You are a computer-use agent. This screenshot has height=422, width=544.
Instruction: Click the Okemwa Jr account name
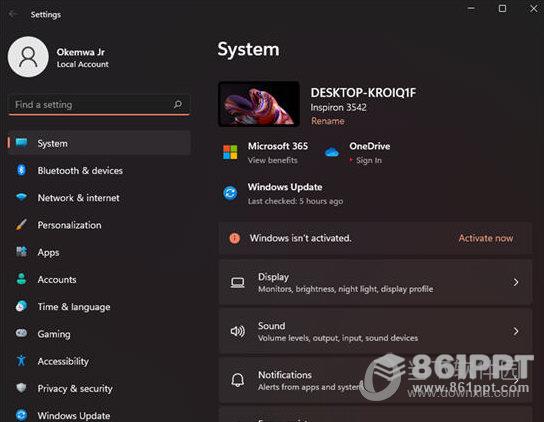coord(80,52)
